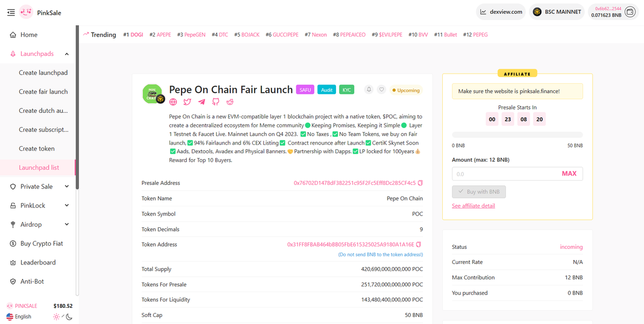The width and height of the screenshot is (644, 324).
Task: Open trending token #9 $EVILPEPE
Action: (x=387, y=34)
